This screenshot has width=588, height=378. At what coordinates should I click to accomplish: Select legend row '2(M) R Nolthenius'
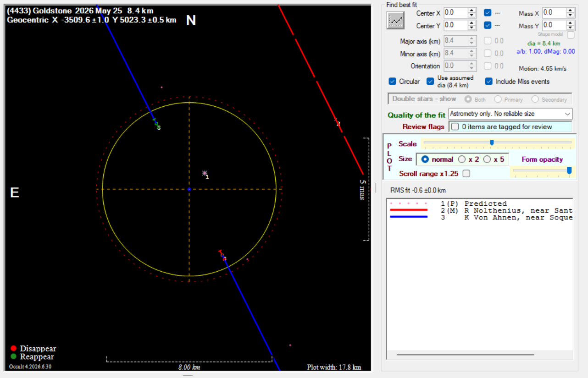[x=480, y=210]
